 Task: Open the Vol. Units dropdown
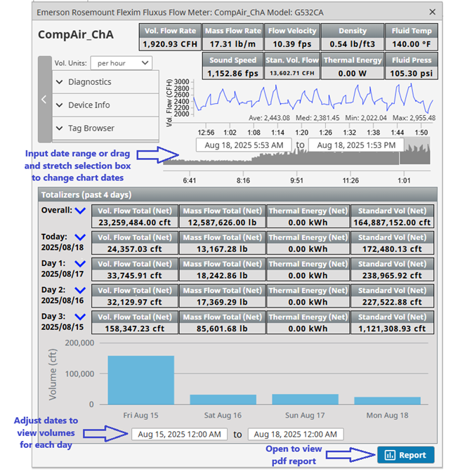pyautogui.click(x=121, y=63)
